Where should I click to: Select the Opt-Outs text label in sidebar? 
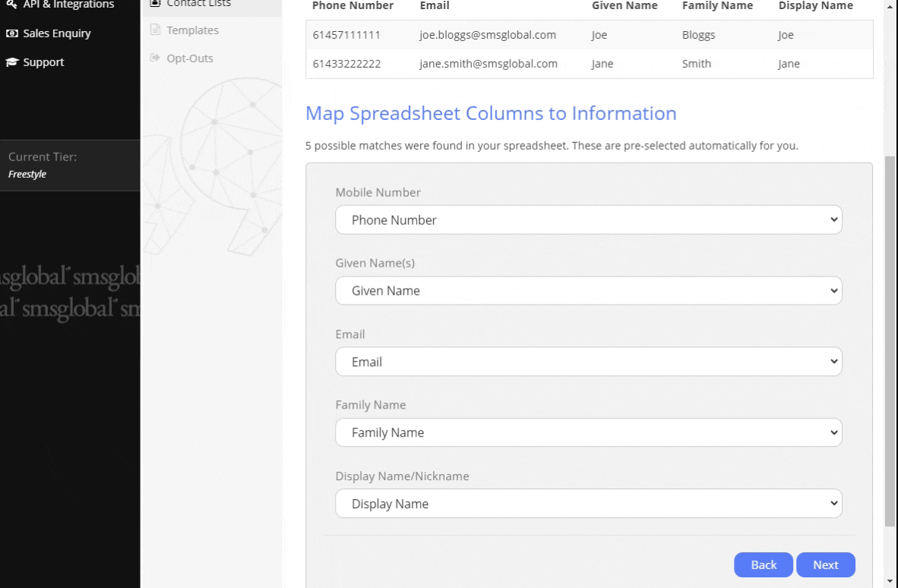coord(191,58)
